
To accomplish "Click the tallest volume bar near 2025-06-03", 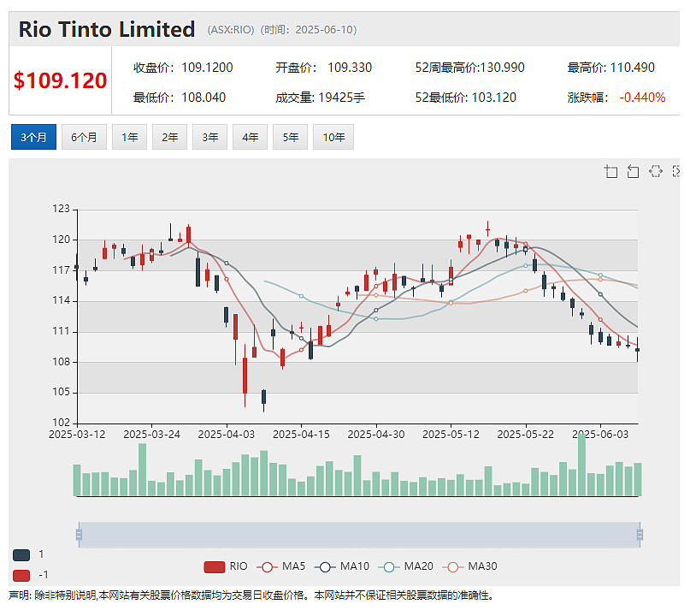I will (x=581, y=465).
